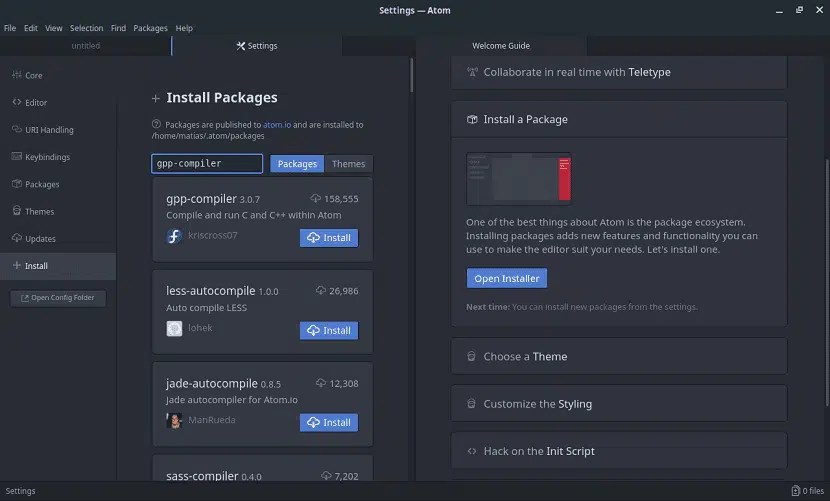This screenshot has height=501, width=830.
Task: Click the help icon beside package info
Action: [x=156, y=124]
